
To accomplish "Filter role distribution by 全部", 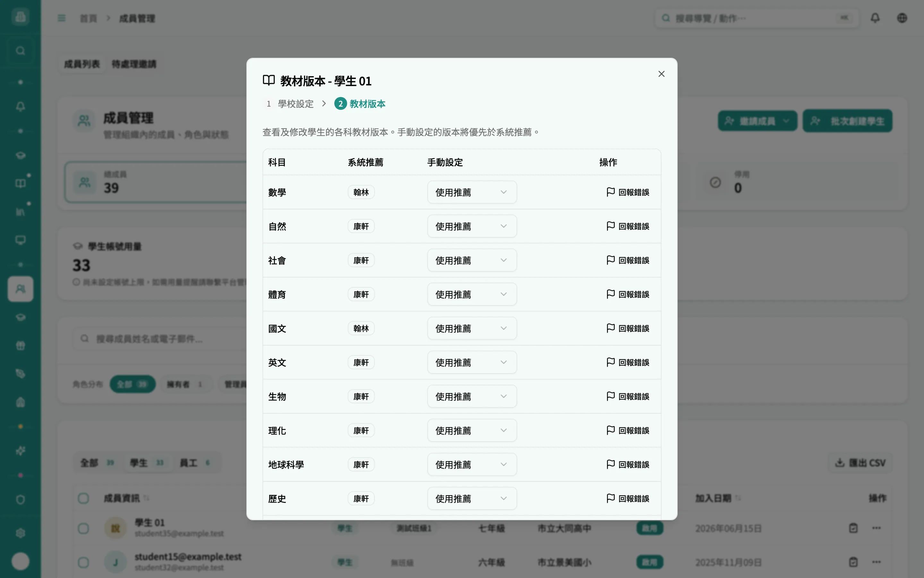I will [133, 384].
